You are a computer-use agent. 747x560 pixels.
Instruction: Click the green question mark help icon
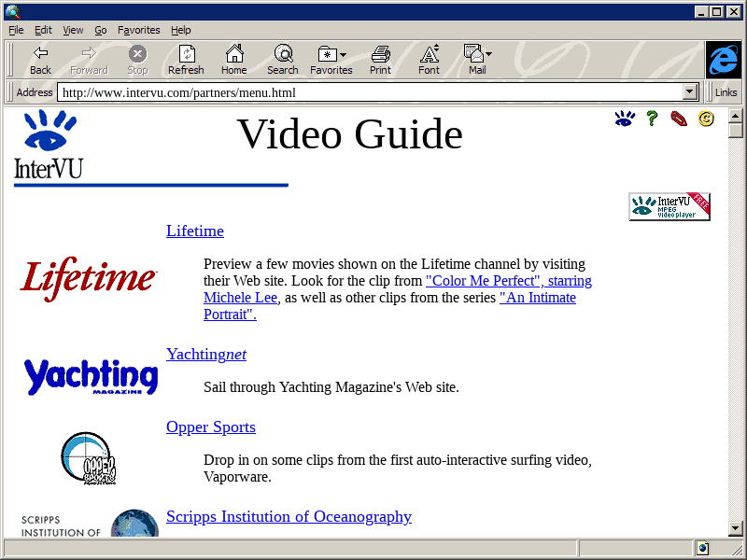[x=652, y=119]
